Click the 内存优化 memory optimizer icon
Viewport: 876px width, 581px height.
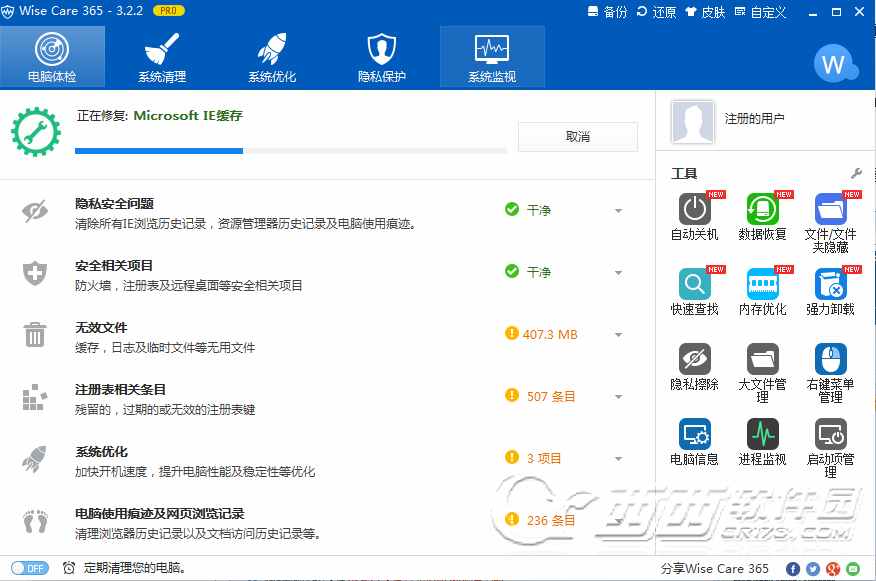pyautogui.click(x=762, y=285)
